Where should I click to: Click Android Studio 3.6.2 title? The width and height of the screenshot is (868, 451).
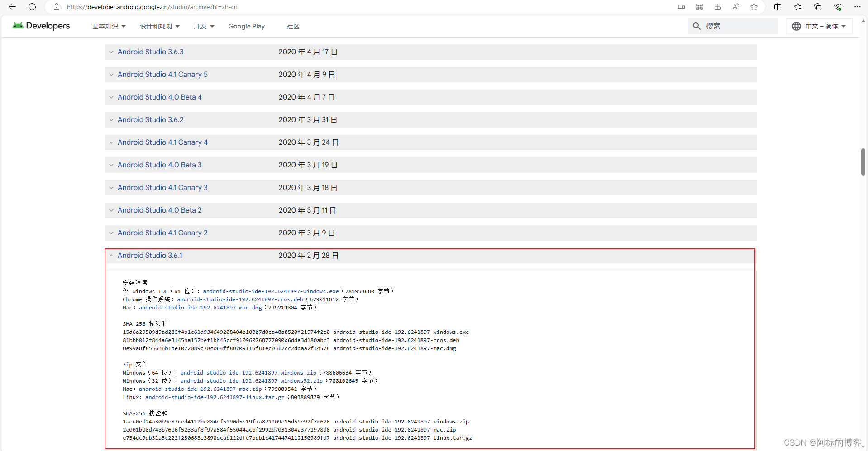pos(151,120)
